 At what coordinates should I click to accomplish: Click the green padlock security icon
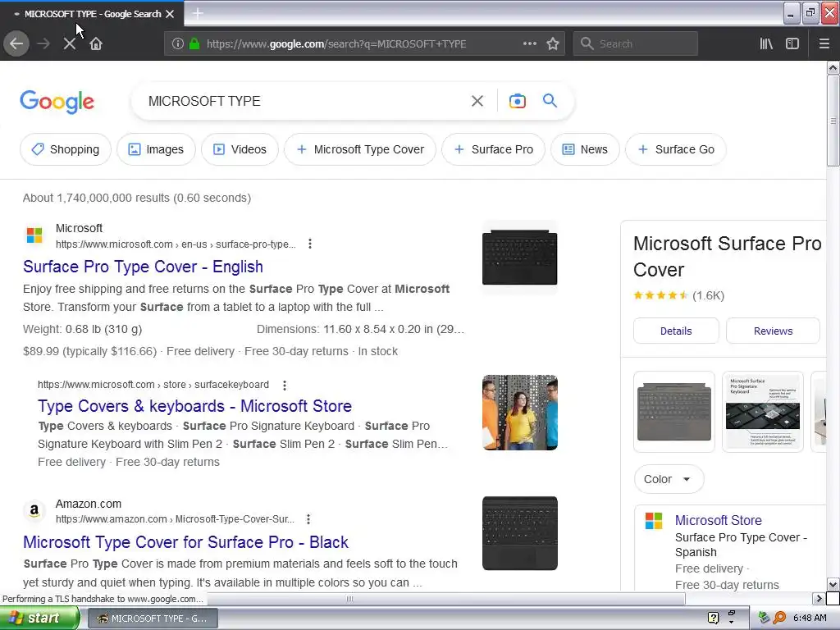(x=194, y=44)
